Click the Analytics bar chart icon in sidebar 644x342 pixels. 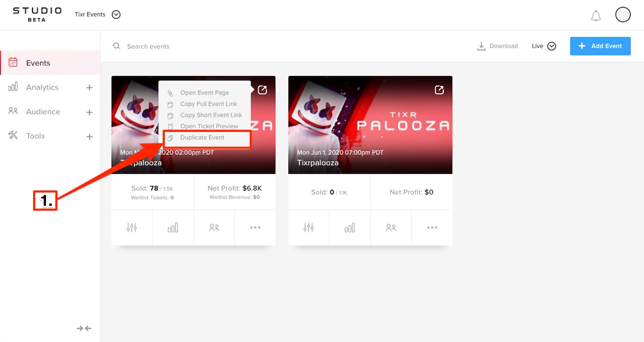[x=13, y=87]
